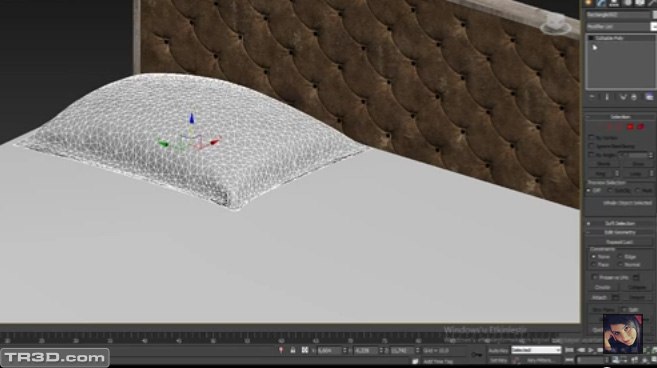Open the Motion panel tab

[627, 3]
